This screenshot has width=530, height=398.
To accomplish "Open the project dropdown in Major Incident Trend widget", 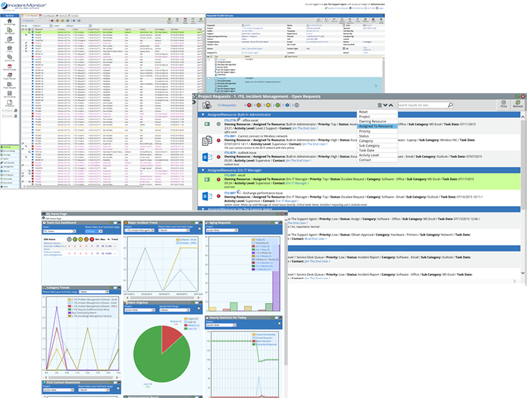I will point(140,230).
